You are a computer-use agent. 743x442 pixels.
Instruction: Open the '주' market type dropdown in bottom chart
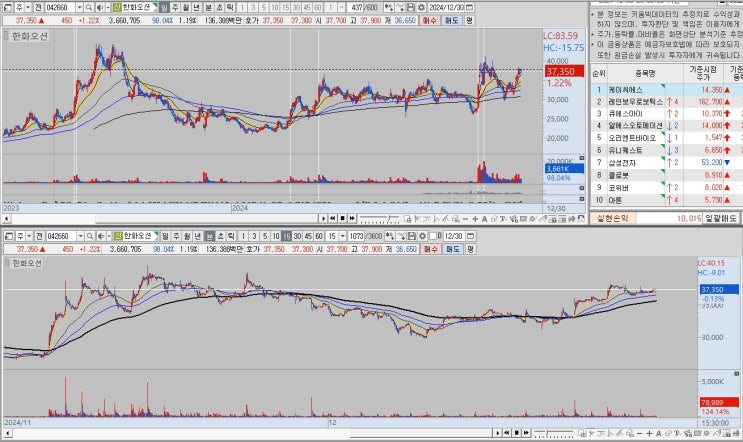[x=29, y=235]
